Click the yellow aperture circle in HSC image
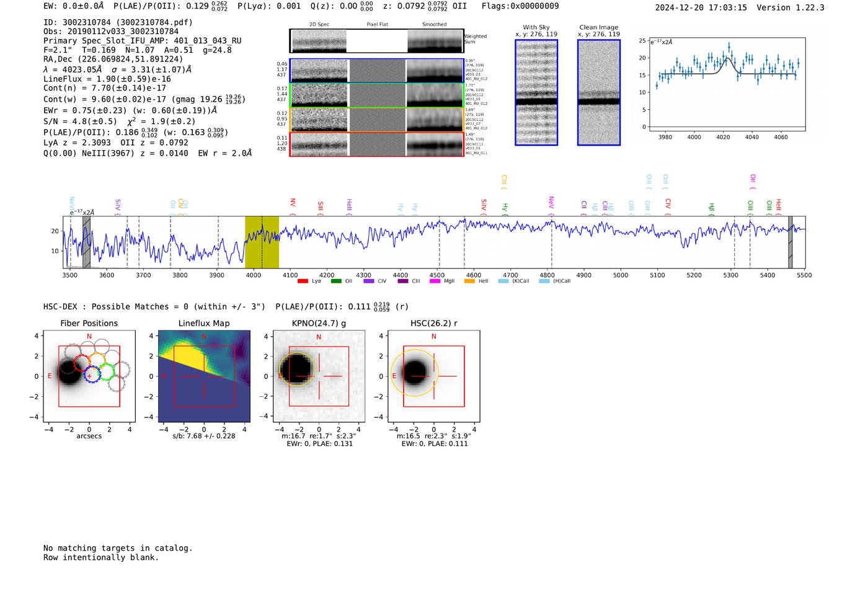 414,373
